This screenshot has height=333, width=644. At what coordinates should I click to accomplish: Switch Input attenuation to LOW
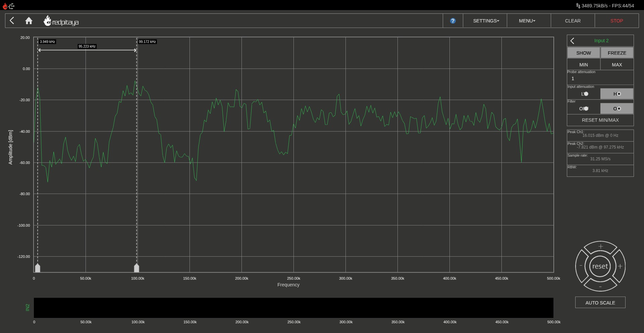583,94
